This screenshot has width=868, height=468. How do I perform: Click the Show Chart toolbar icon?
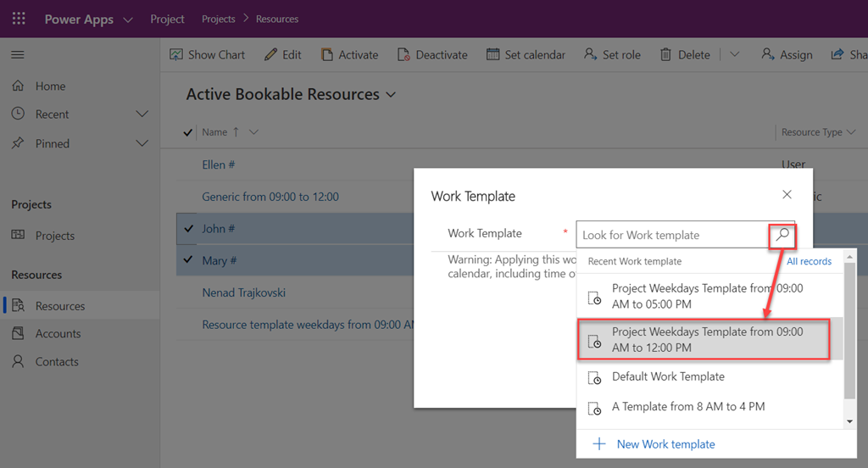pos(176,55)
